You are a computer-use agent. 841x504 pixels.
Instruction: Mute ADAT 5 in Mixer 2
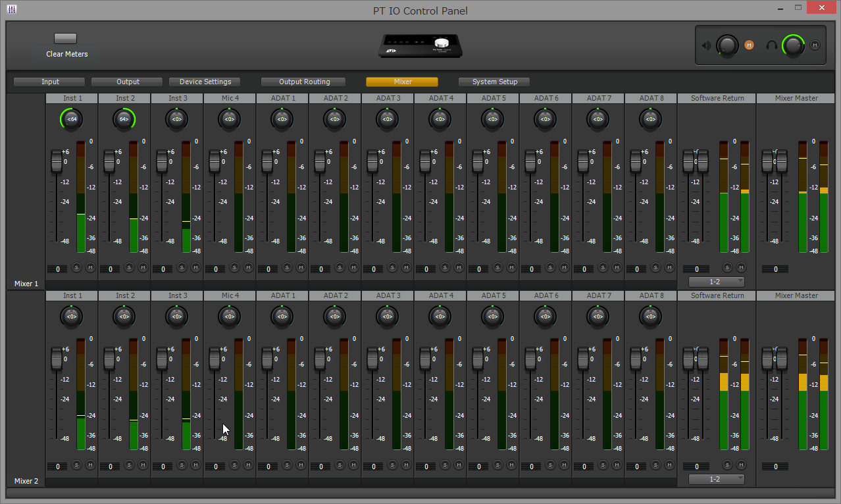pos(511,465)
